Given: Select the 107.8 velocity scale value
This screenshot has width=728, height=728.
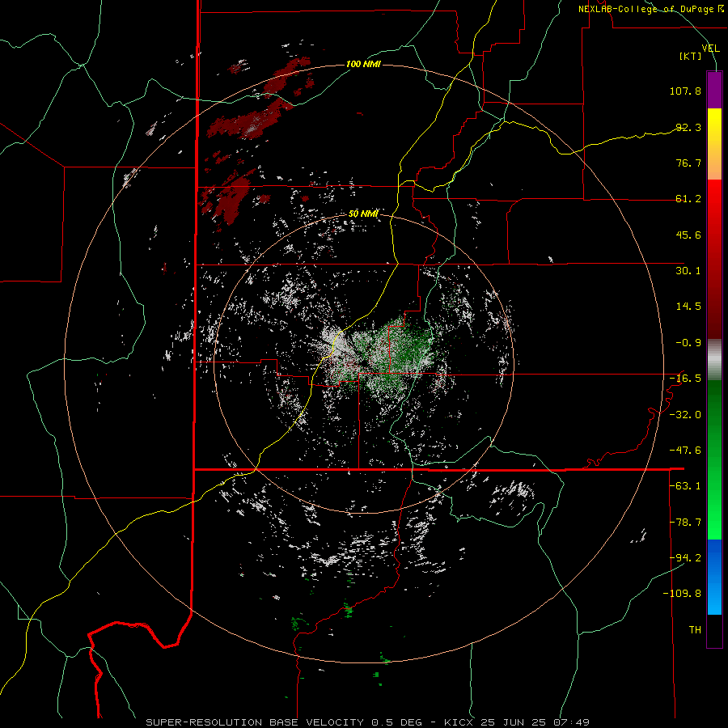Looking at the screenshot, I should (x=685, y=91).
